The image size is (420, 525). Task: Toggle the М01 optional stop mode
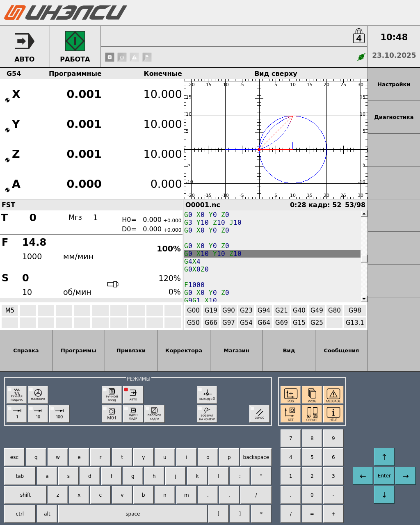click(112, 414)
